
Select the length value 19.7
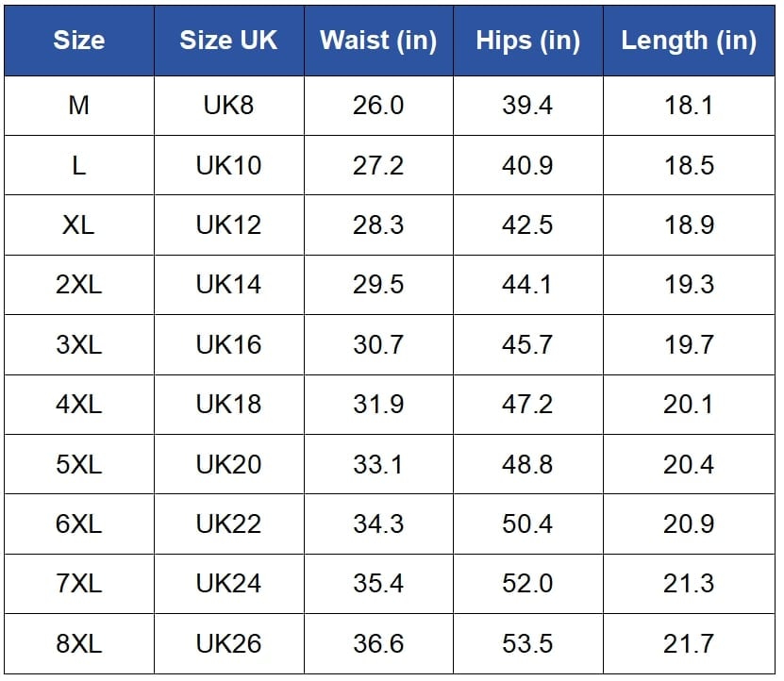(689, 345)
